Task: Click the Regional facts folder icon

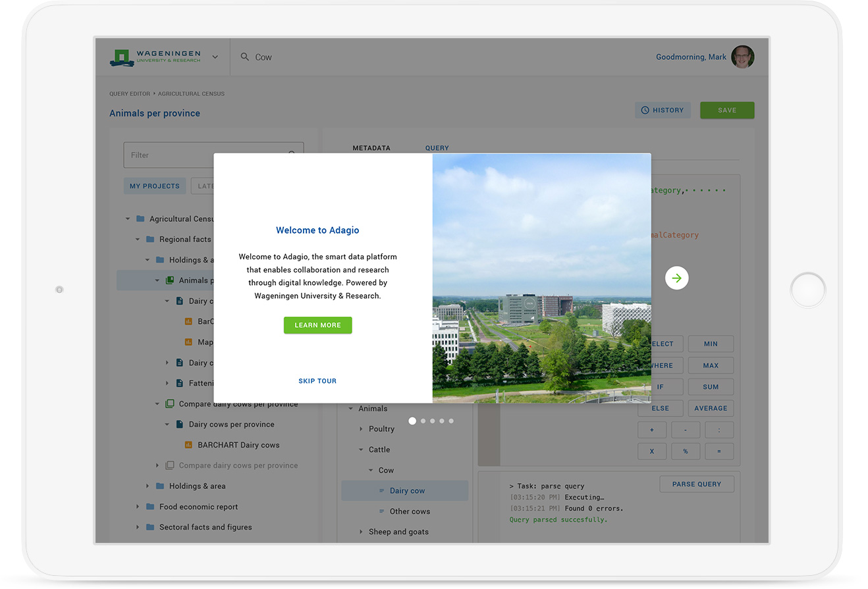Action: click(150, 240)
